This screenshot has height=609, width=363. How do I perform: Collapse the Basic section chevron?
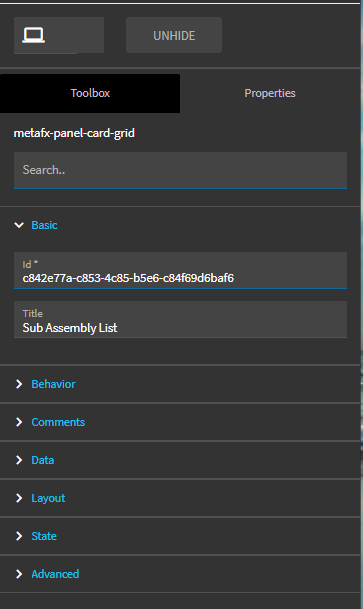tap(19, 225)
